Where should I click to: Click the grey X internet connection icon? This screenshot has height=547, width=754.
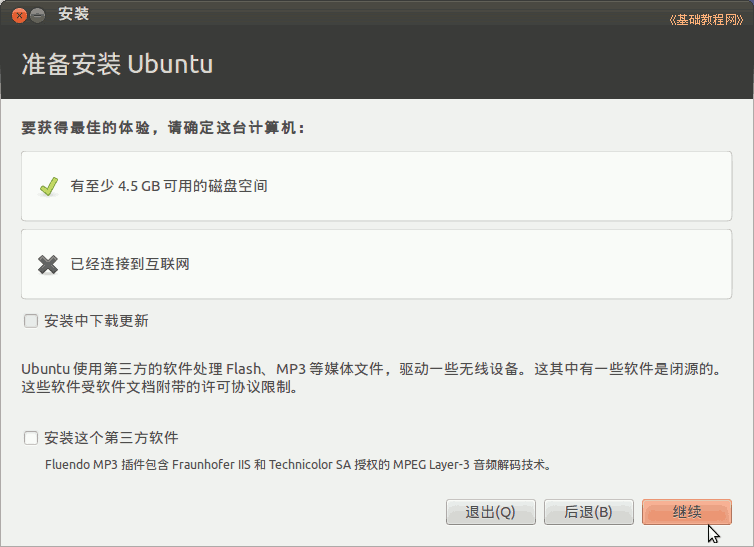(x=47, y=264)
